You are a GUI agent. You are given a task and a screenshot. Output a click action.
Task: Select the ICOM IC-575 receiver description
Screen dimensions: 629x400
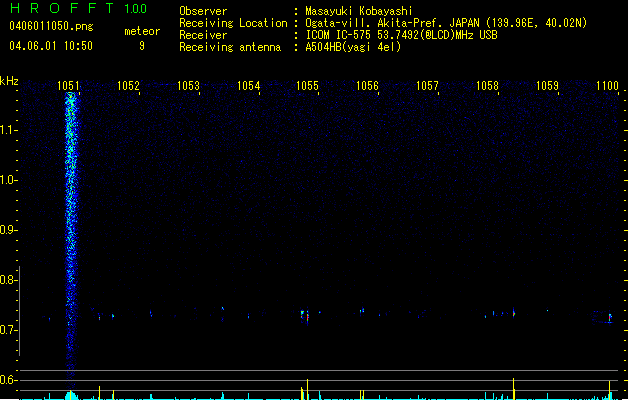[x=401, y=35]
